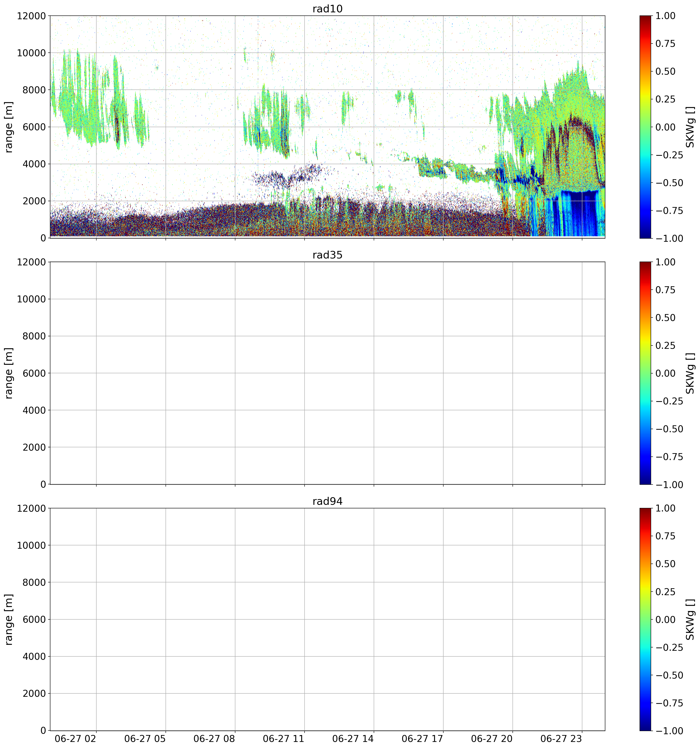
Task: Click the rad94 plot title
Action: click(327, 501)
